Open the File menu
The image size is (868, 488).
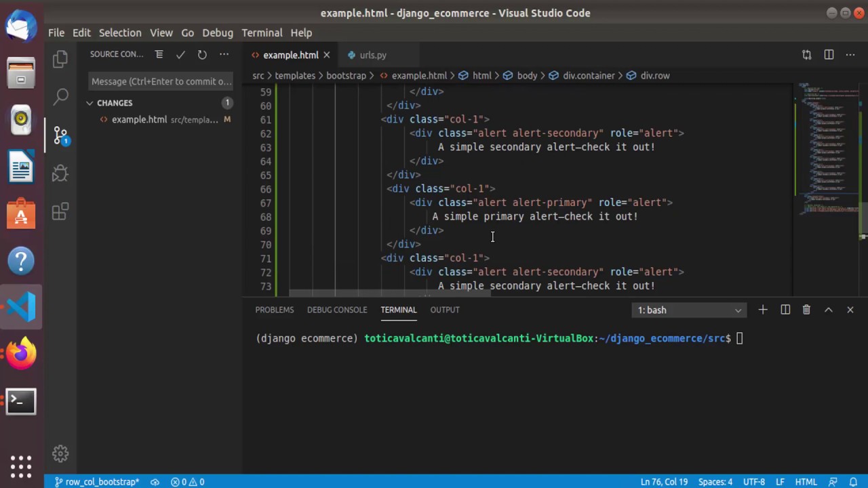click(x=56, y=33)
